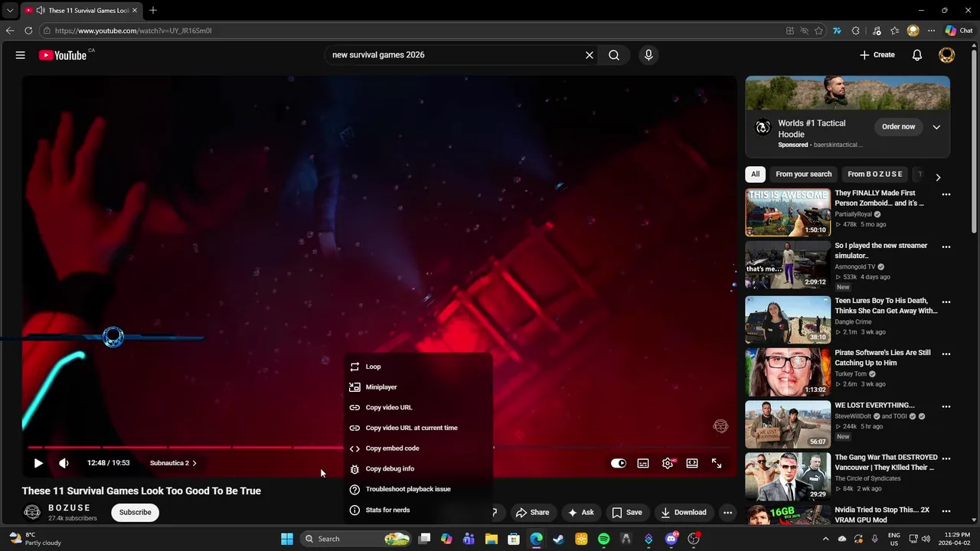Download the video
The width and height of the screenshot is (980, 551).
click(x=684, y=512)
